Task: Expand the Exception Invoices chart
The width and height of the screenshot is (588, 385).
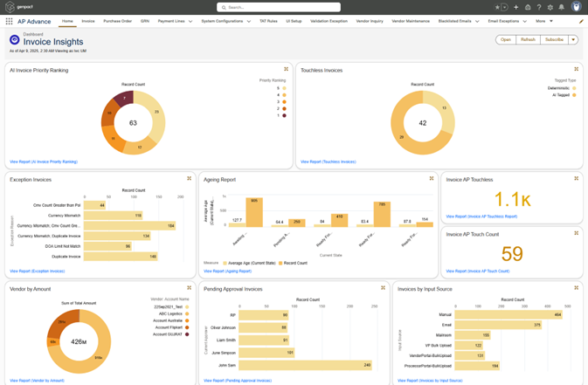Action: tap(190, 178)
